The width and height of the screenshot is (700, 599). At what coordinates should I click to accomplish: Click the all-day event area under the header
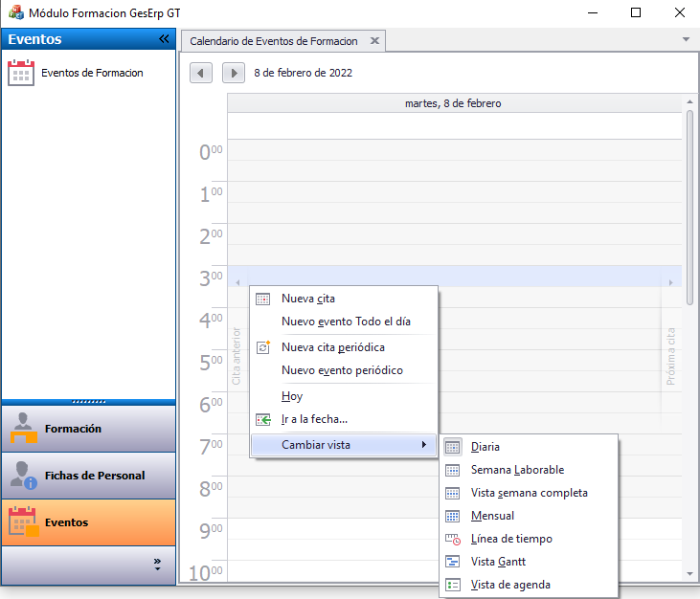click(454, 125)
